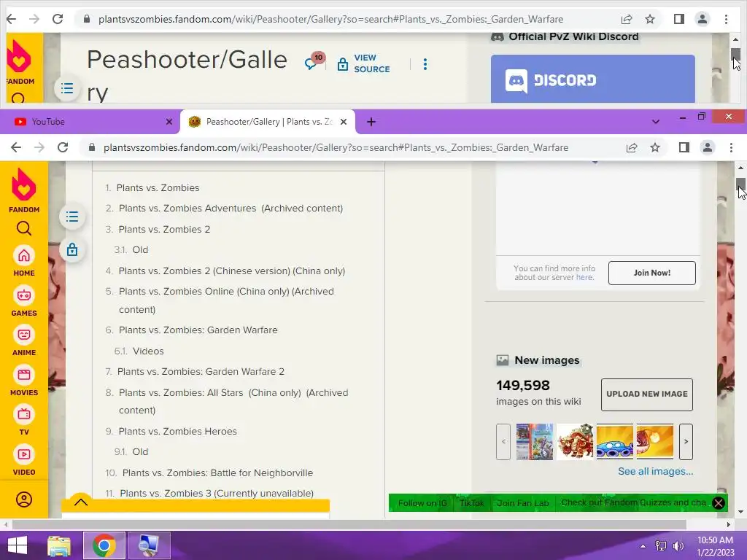The height and width of the screenshot is (560, 747).
Task: Click the Fandom flame logo in sidebar
Action: click(24, 184)
